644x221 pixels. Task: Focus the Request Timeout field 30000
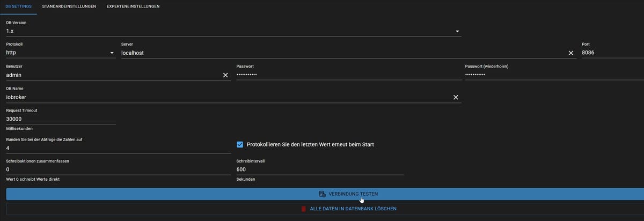61,119
